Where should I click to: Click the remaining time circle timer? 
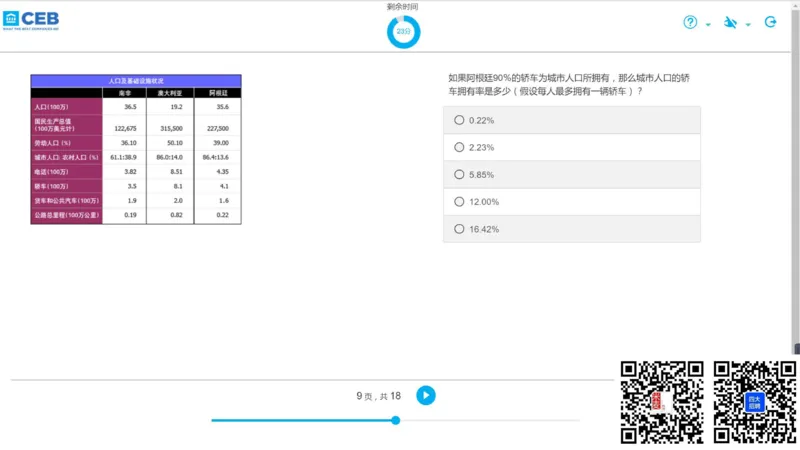tap(403, 32)
